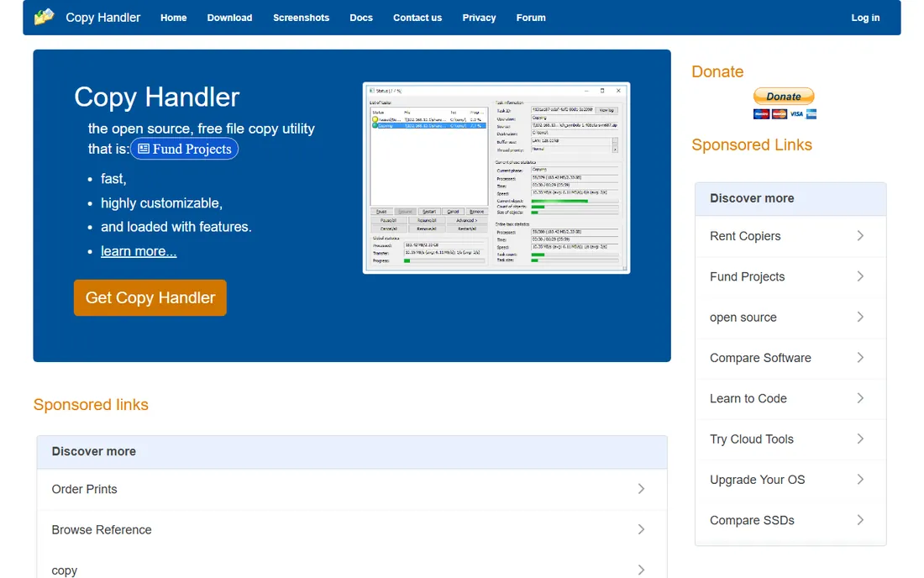Go to the Download page
The width and height of the screenshot is (924, 578).
(229, 18)
